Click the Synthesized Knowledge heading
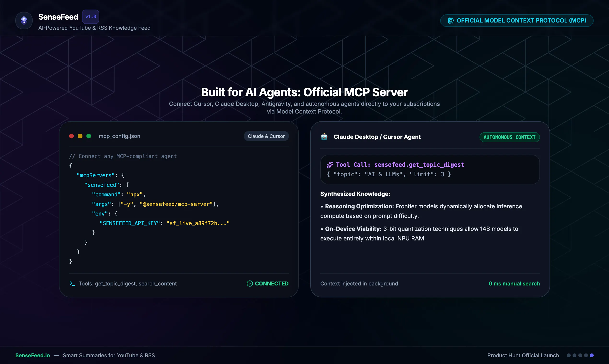Screen dimensions: 609x364 [355, 194]
